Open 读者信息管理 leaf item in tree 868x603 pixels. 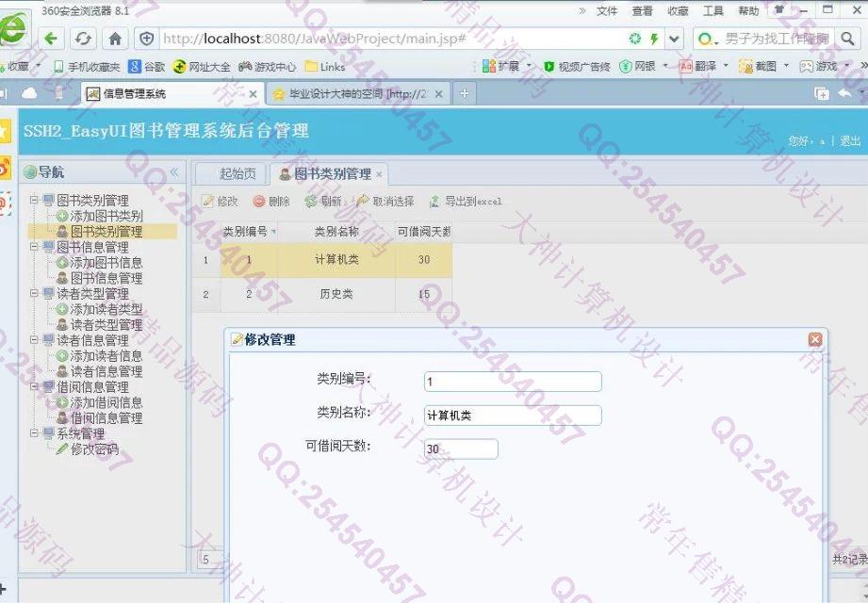[100, 370]
